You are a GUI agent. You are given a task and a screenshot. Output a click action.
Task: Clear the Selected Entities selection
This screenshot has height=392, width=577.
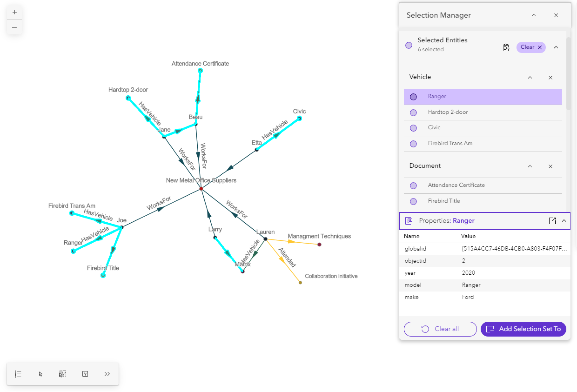click(531, 47)
